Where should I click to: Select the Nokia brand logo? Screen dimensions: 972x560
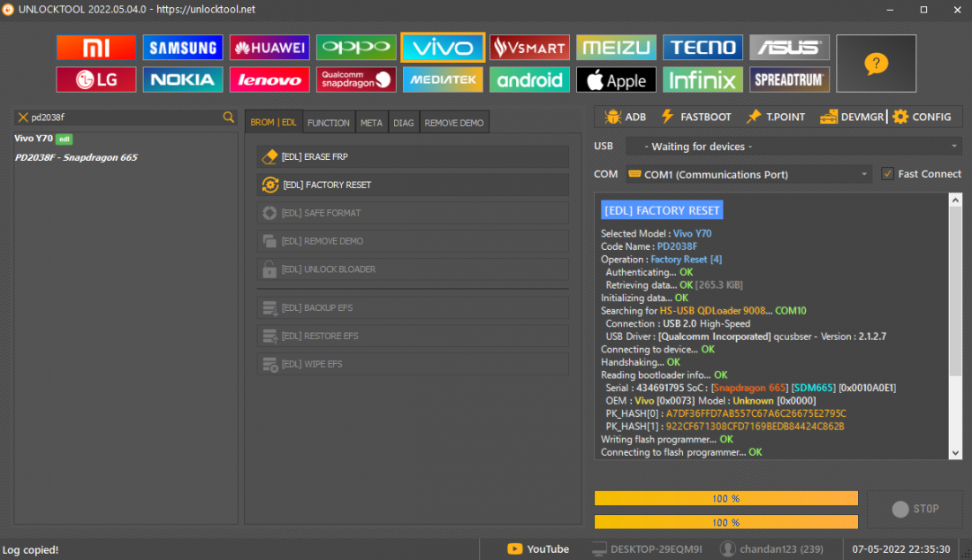(x=183, y=79)
